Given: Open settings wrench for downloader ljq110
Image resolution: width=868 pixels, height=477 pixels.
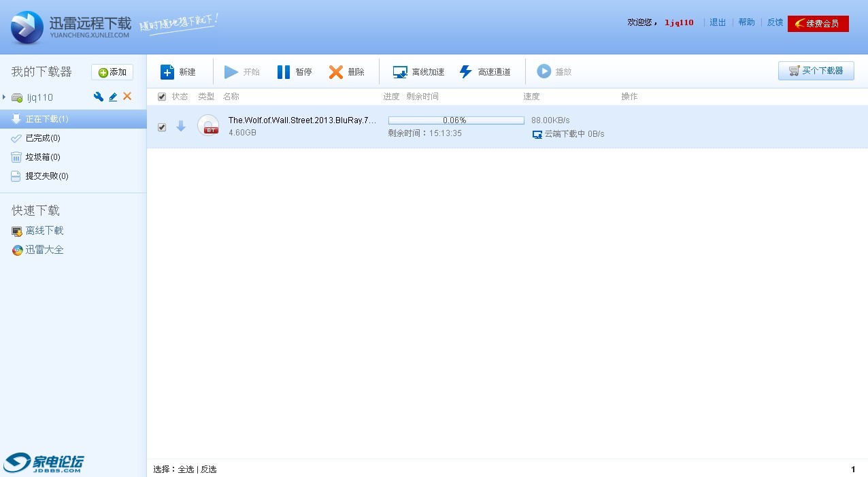Looking at the screenshot, I should pos(99,97).
